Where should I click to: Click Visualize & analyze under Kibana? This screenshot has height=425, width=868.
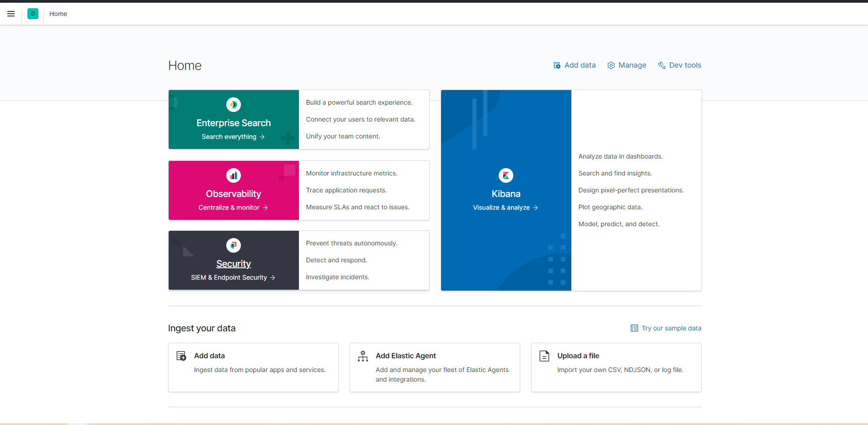click(506, 207)
